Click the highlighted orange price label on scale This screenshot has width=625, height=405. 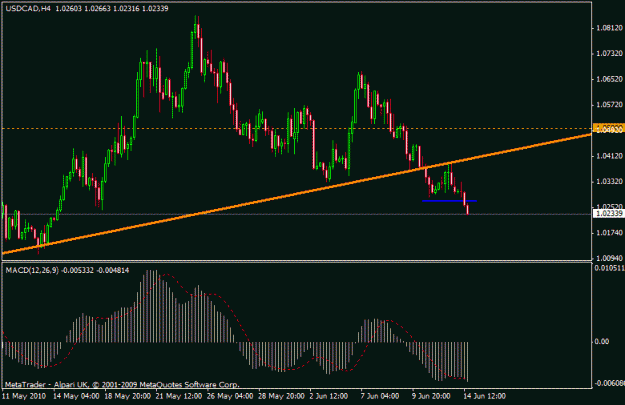coord(608,128)
